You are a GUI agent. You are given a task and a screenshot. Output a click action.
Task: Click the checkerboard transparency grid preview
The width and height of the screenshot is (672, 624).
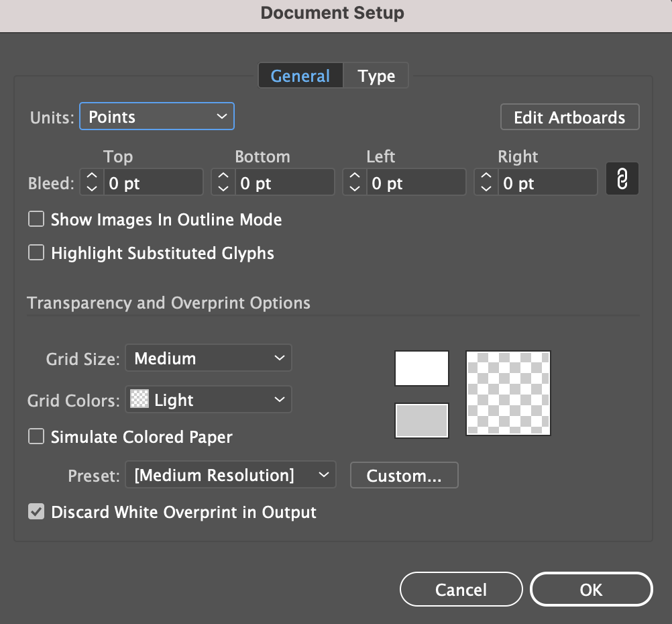pos(508,393)
